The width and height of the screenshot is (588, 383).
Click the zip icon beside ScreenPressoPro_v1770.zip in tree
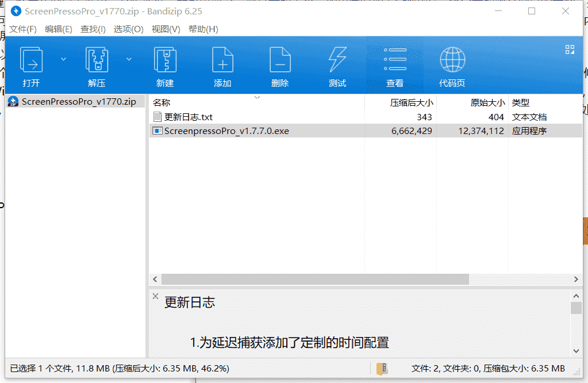pos(13,101)
